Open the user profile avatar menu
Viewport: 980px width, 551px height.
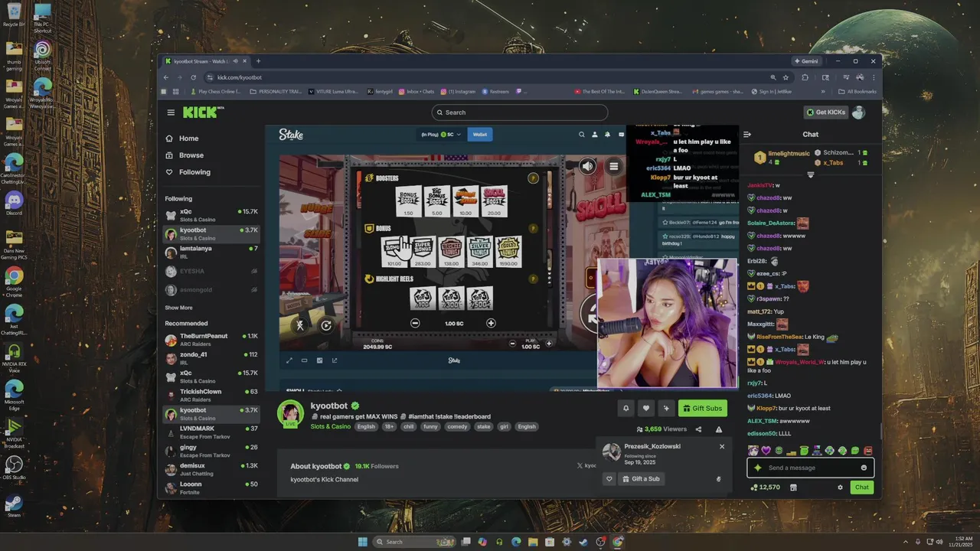pyautogui.click(x=858, y=112)
